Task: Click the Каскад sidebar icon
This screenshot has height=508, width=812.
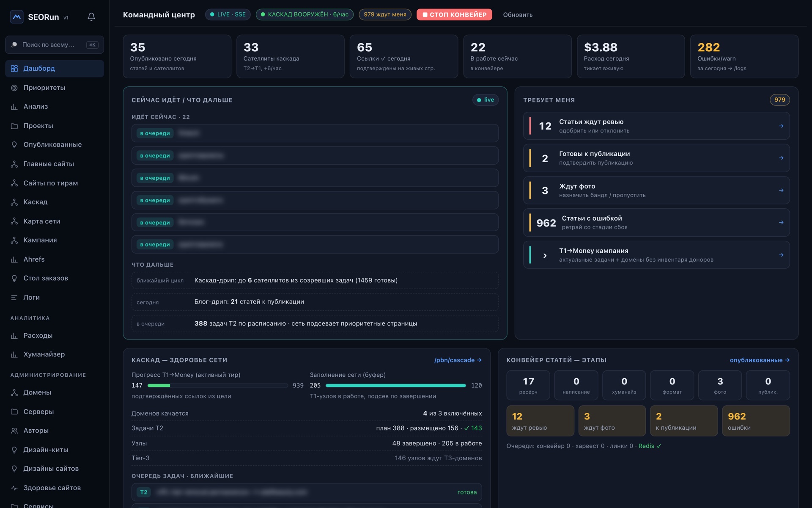Action: click(14, 202)
